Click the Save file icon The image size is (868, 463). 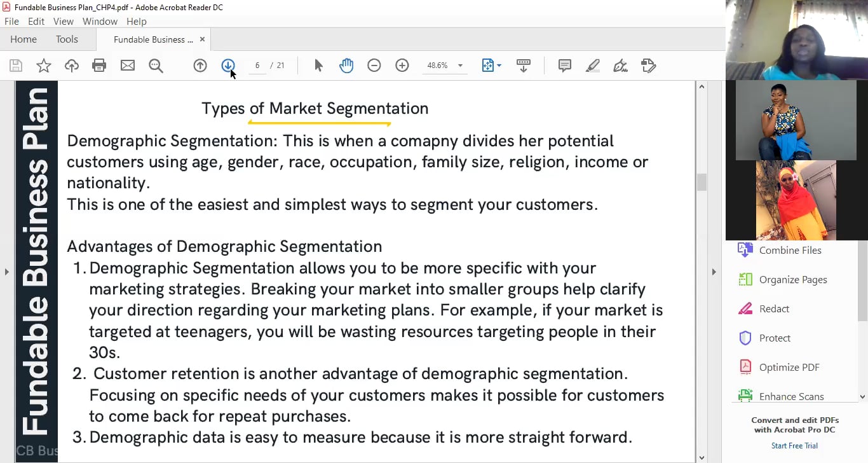click(x=16, y=66)
